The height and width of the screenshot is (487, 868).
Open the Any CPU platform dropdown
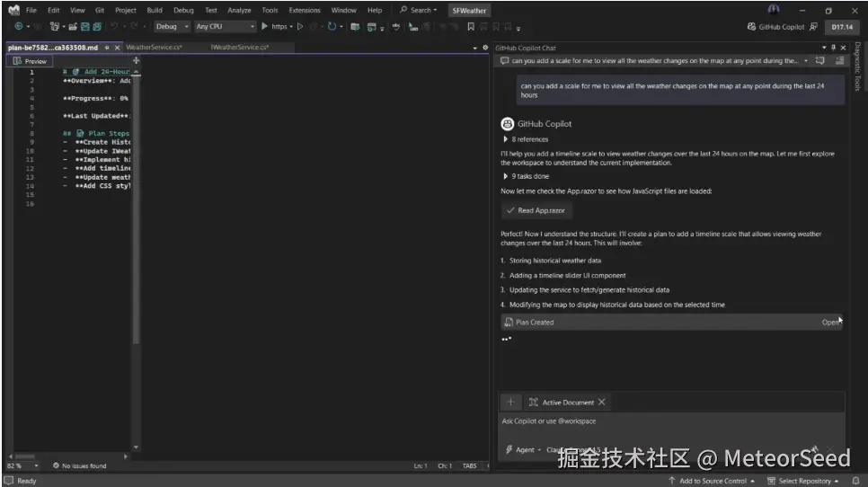coord(225,27)
